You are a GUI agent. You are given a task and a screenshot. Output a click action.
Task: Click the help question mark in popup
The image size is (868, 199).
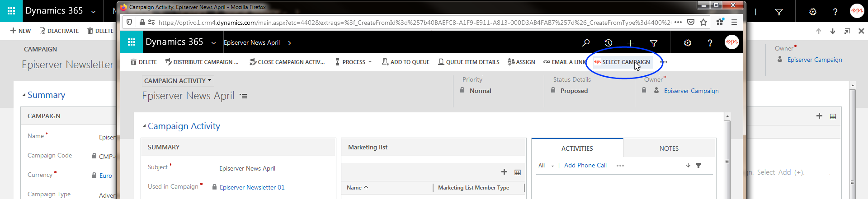pos(710,43)
